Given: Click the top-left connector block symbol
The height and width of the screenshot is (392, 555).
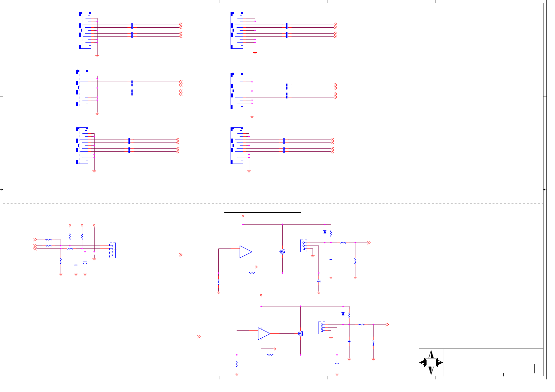Looking at the screenshot, I should point(85,30).
